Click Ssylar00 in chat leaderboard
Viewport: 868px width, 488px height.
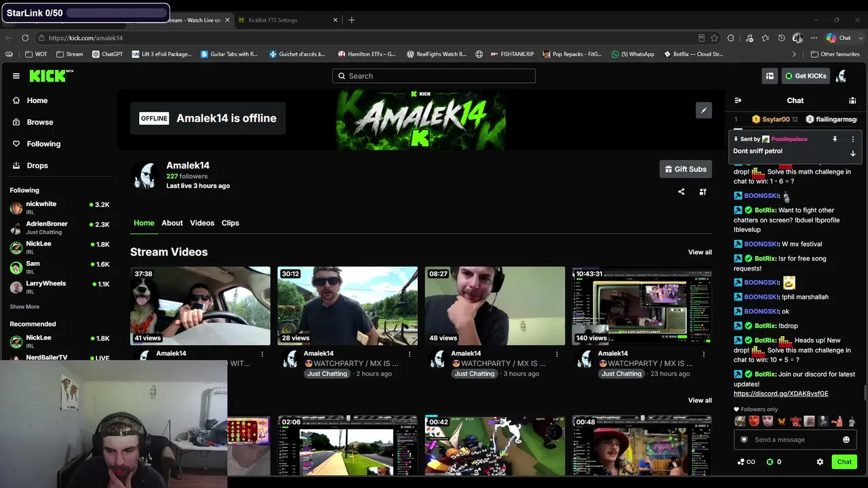[776, 119]
